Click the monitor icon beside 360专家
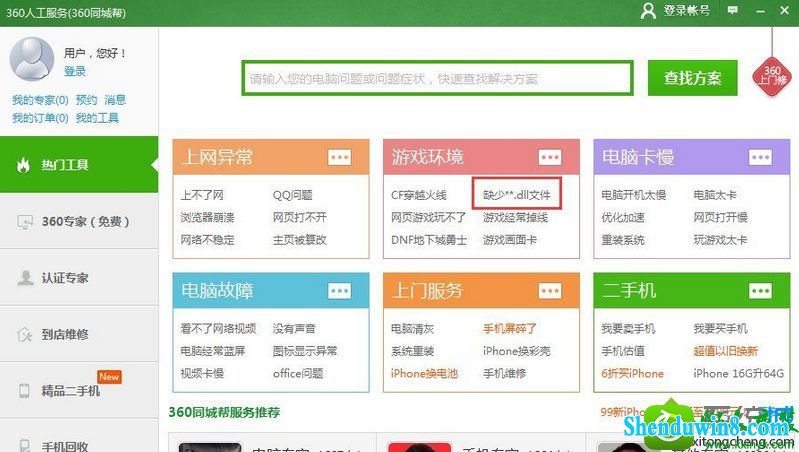This screenshot has height=452, width=799. (x=25, y=222)
